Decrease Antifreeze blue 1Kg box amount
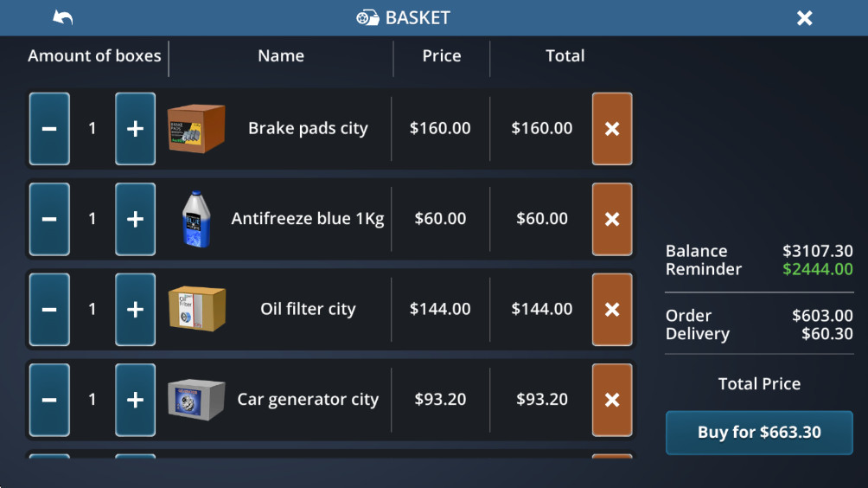 click(x=49, y=219)
